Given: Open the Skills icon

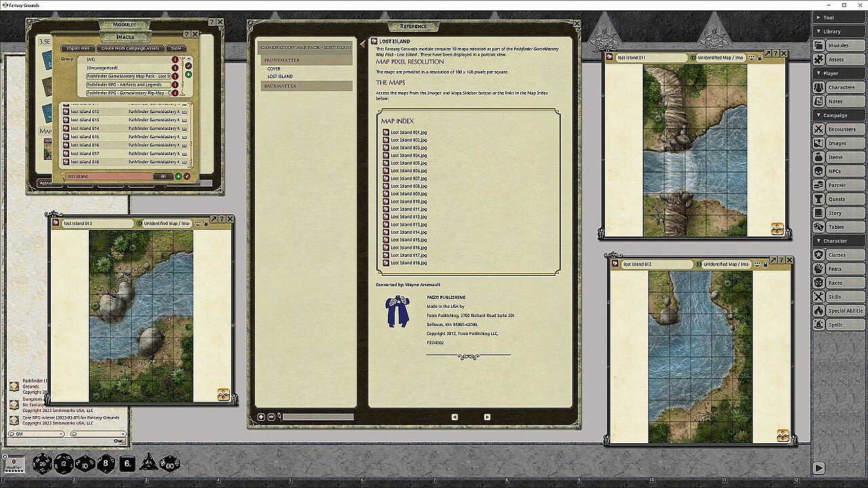Looking at the screenshot, I should coord(818,297).
